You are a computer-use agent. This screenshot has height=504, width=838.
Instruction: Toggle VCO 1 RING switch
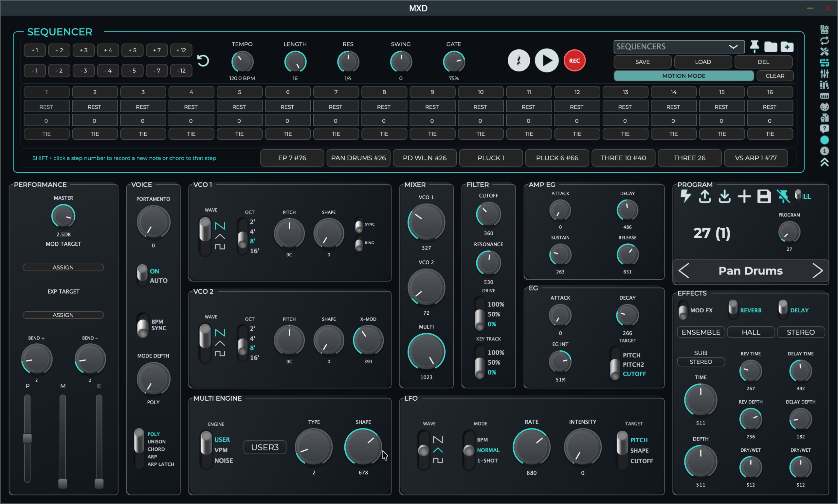pos(359,244)
